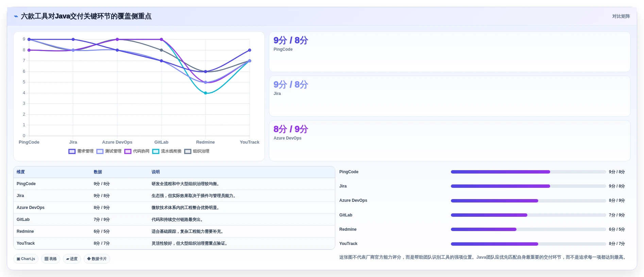Image resolution: width=644 pixels, height=277 pixels.
Task: Select the Jira table row name
Action: click(20, 196)
